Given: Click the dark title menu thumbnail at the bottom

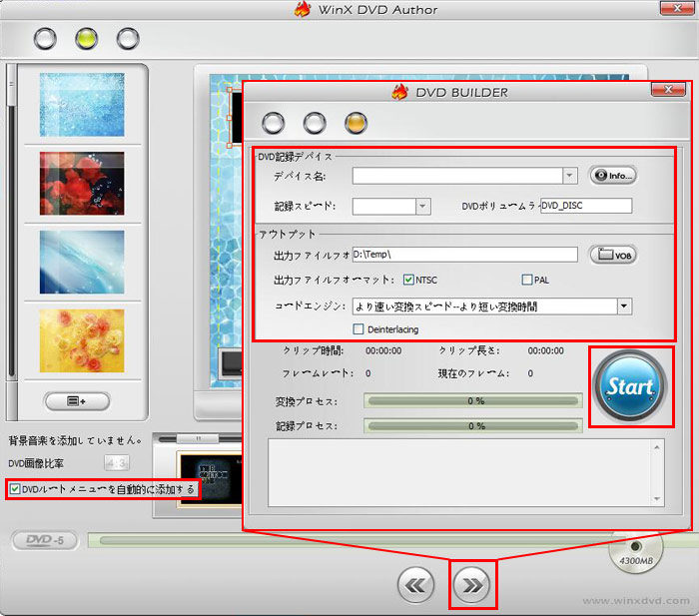Looking at the screenshot, I should (210, 478).
